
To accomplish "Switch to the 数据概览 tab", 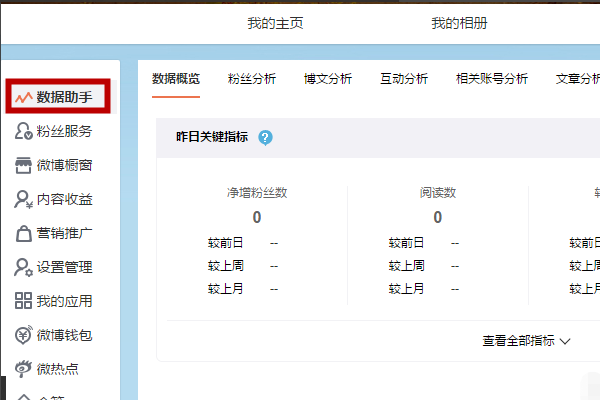I will pos(176,79).
